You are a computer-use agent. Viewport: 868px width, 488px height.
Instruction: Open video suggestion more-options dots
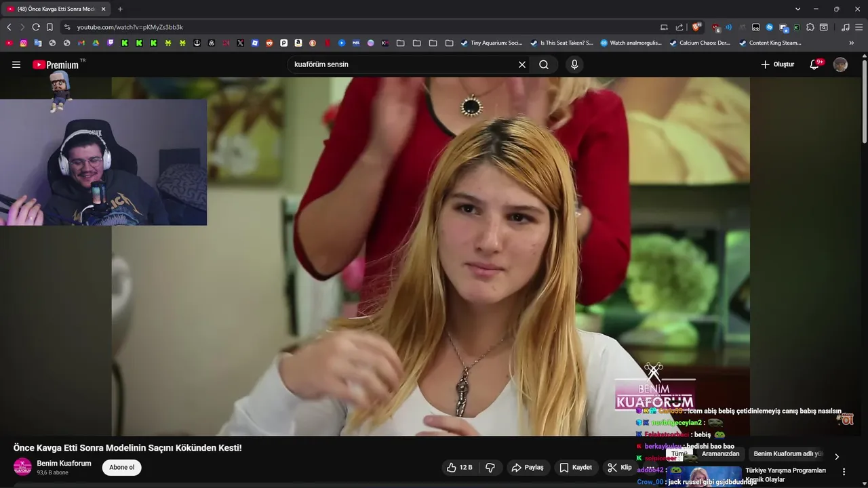(844, 472)
